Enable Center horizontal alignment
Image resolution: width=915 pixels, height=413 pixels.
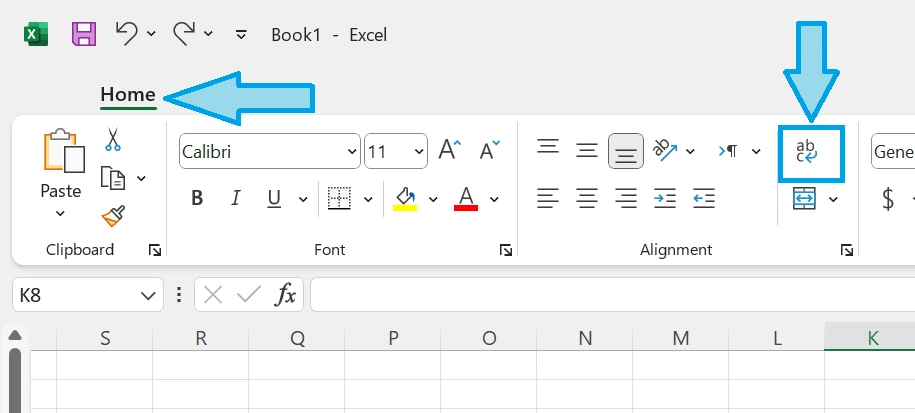(587, 198)
